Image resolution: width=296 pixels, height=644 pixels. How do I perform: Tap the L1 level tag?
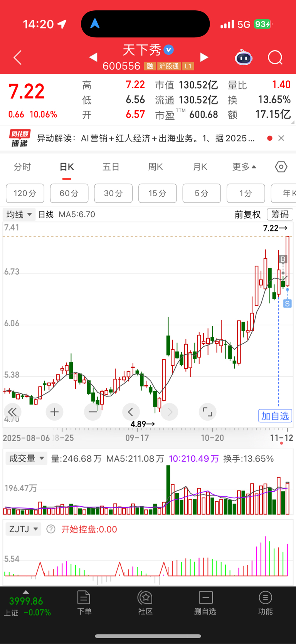click(188, 66)
